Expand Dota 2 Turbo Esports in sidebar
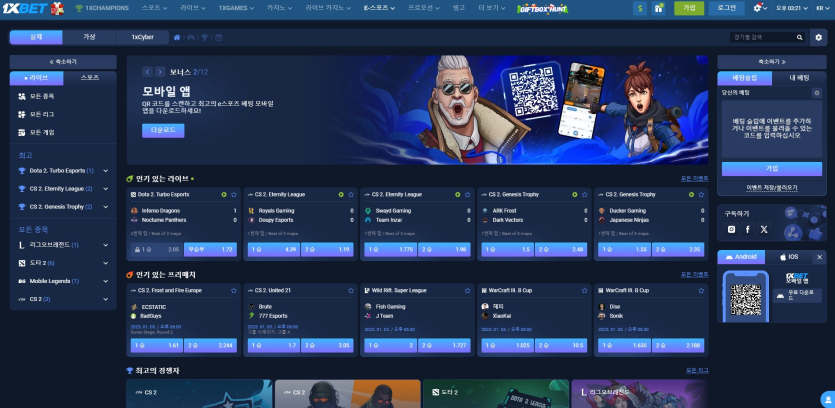This screenshot has height=408, width=835. [104, 170]
